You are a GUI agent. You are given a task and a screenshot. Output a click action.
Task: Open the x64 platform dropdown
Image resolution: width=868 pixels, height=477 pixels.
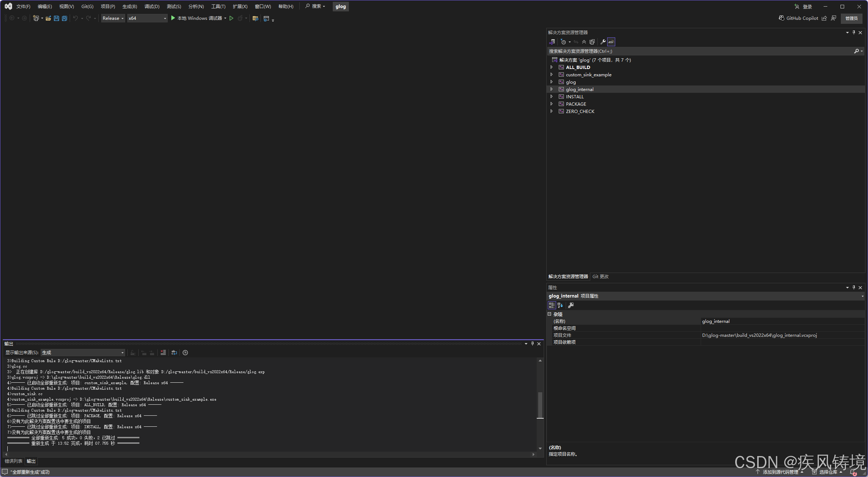[147, 18]
